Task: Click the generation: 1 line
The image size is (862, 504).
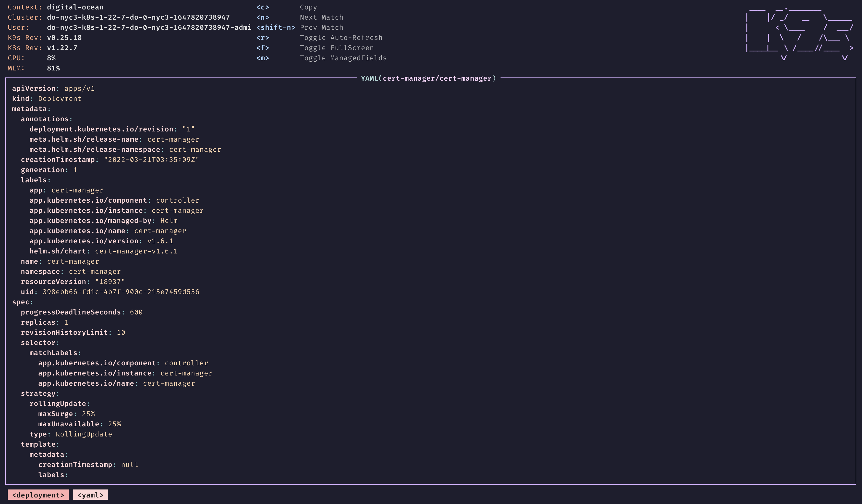Action: [49, 170]
